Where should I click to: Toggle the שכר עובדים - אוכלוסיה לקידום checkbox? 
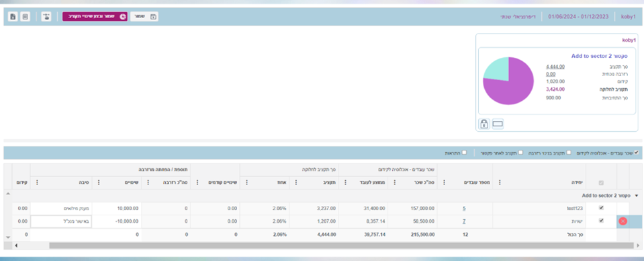[x=637, y=152]
